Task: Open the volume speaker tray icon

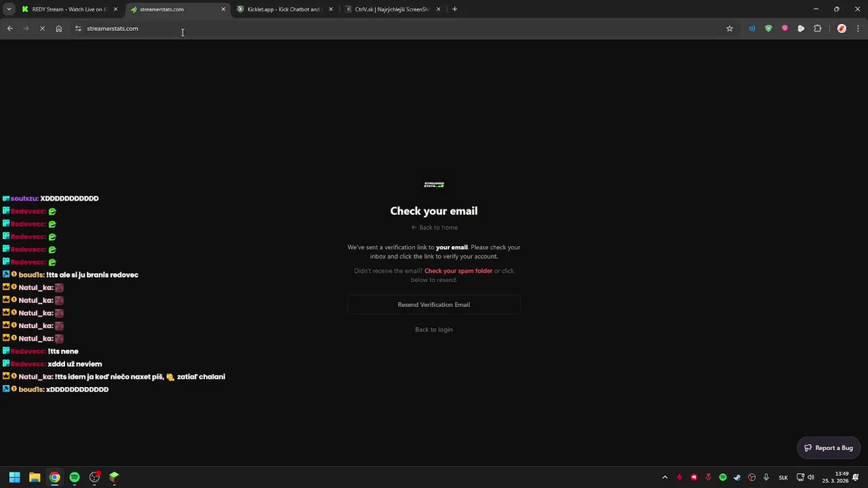Action: [811, 477]
